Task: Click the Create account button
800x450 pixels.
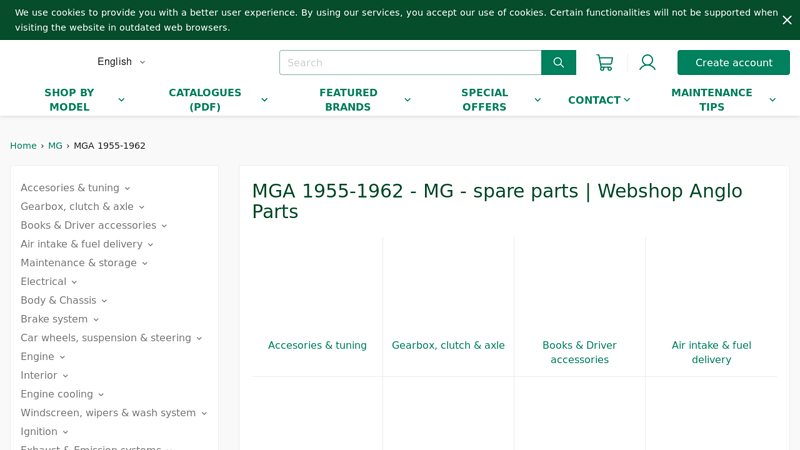Action: 733,62
